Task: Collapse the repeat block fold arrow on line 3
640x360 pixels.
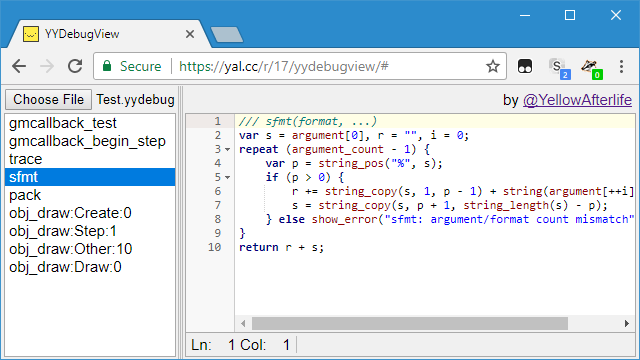Action: pos(228,150)
